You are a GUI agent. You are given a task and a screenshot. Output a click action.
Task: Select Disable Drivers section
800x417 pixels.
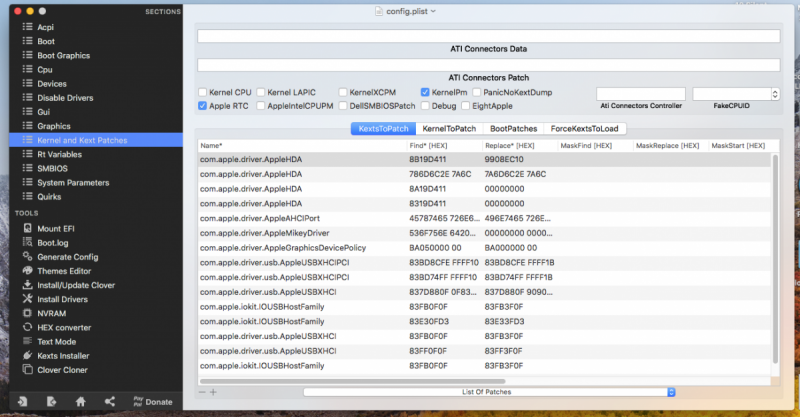click(65, 98)
